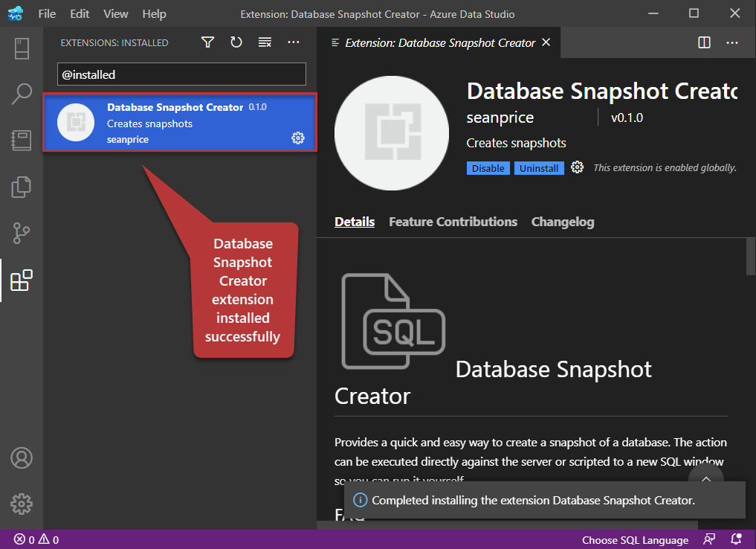Open the Explorer files icon
Screen dimensions: 756x549
[22, 187]
